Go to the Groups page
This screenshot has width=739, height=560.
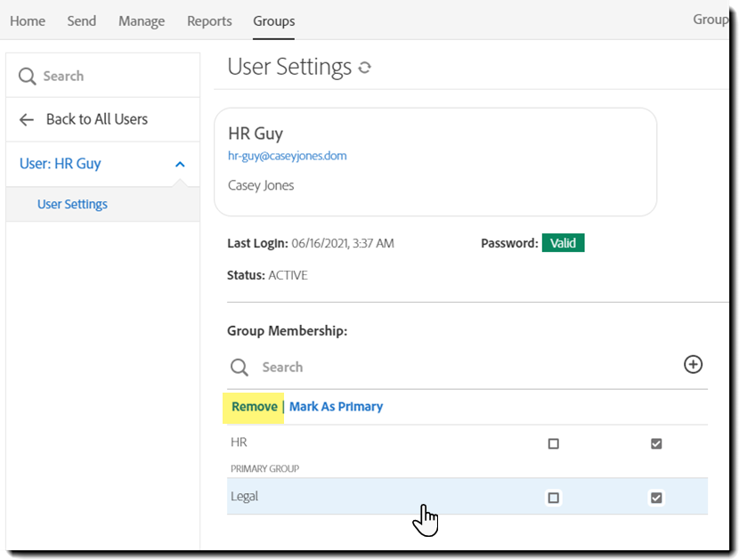[x=273, y=20]
